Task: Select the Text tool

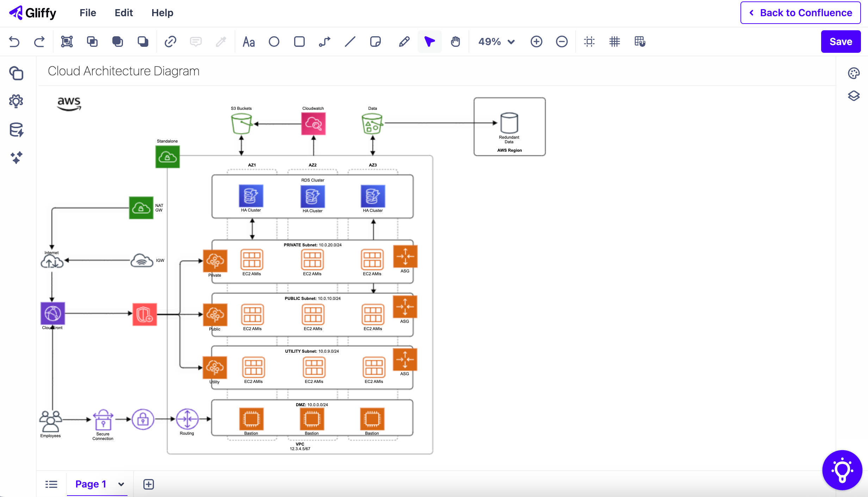Action: (x=248, y=42)
